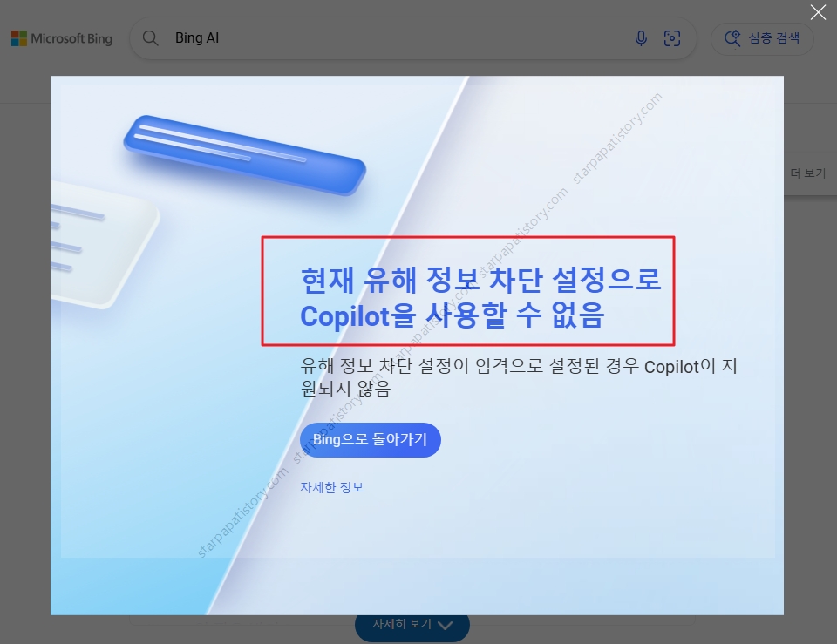Open the 자세한 정보 link
The width and height of the screenshot is (837, 644).
pos(331,487)
